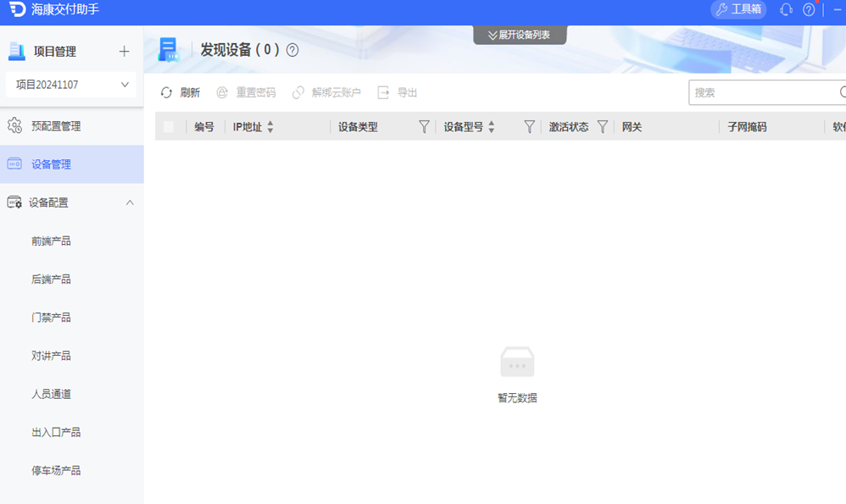Click the 设备管理 device icon
This screenshot has width=846, height=504.
pos(14,163)
